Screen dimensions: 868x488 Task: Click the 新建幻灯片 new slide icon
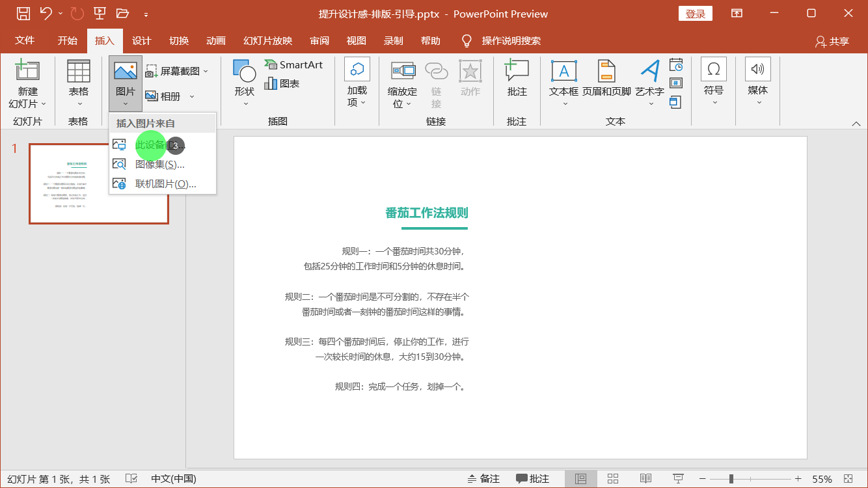point(27,71)
